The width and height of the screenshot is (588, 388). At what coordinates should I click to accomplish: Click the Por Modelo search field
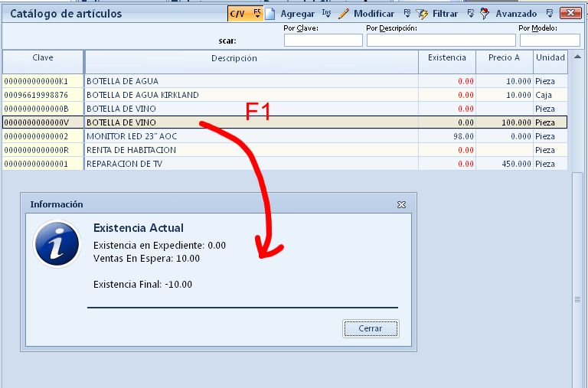point(549,41)
